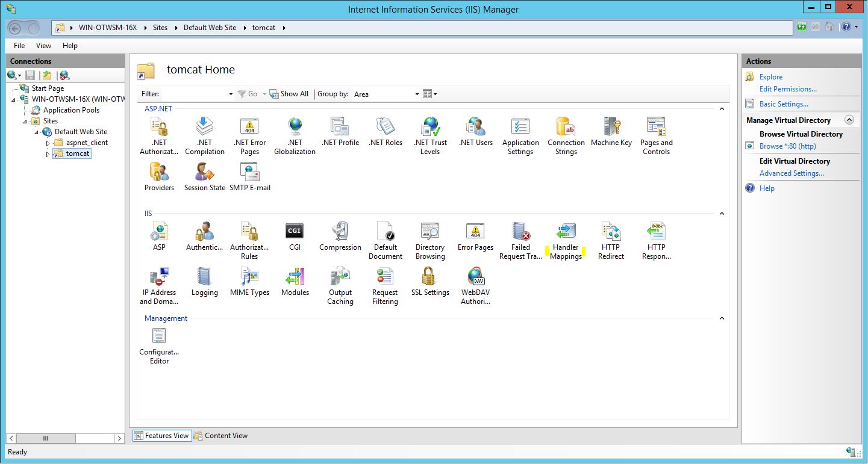Collapse the Default Web Site node
The image size is (868, 464).
pos(37,132)
